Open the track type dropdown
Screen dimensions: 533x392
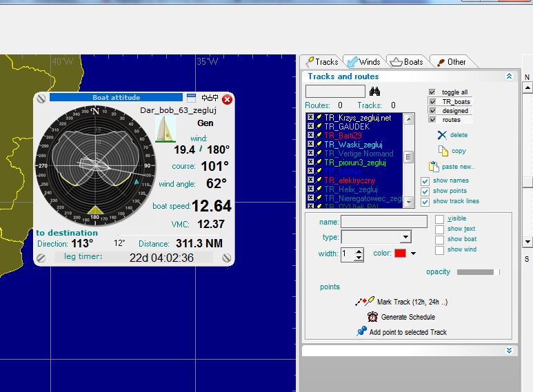pyautogui.click(x=405, y=237)
